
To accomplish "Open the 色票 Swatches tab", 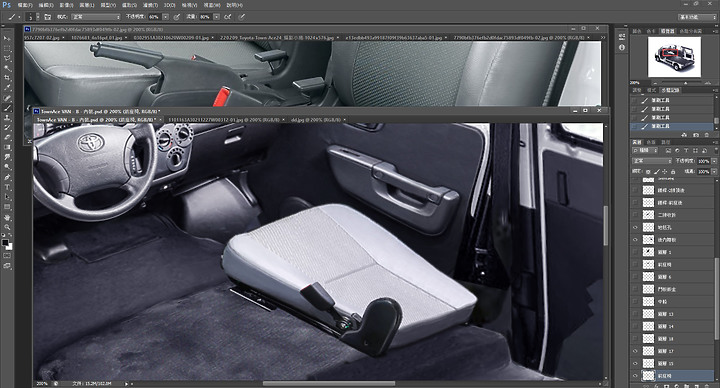I will (650, 31).
